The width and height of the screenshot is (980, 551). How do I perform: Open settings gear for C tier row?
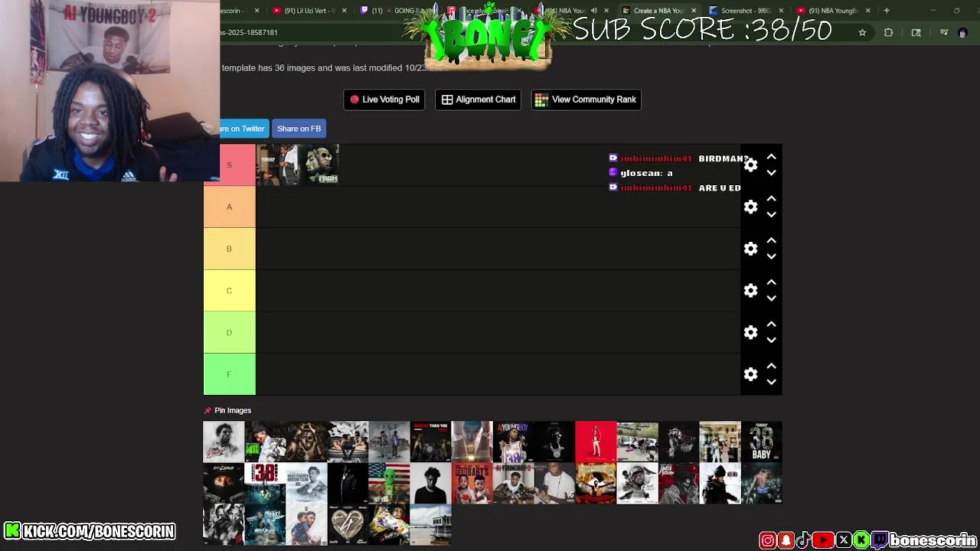[x=750, y=291]
